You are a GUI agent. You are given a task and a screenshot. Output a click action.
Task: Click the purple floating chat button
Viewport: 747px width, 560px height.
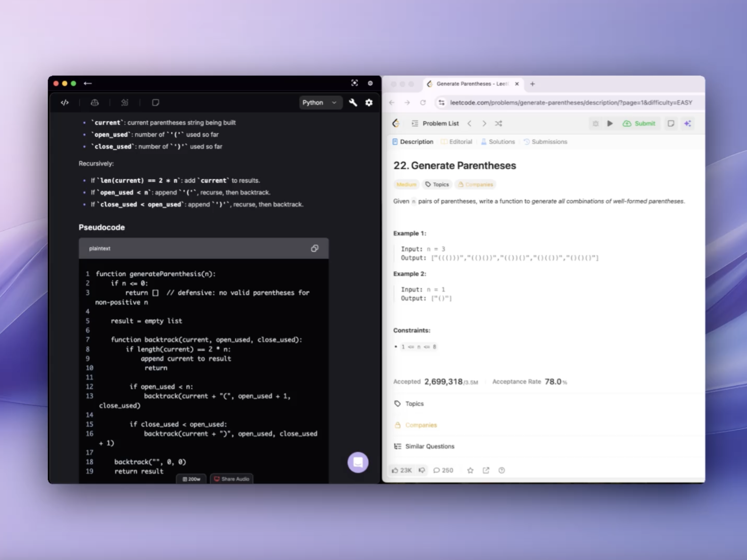pos(358,462)
